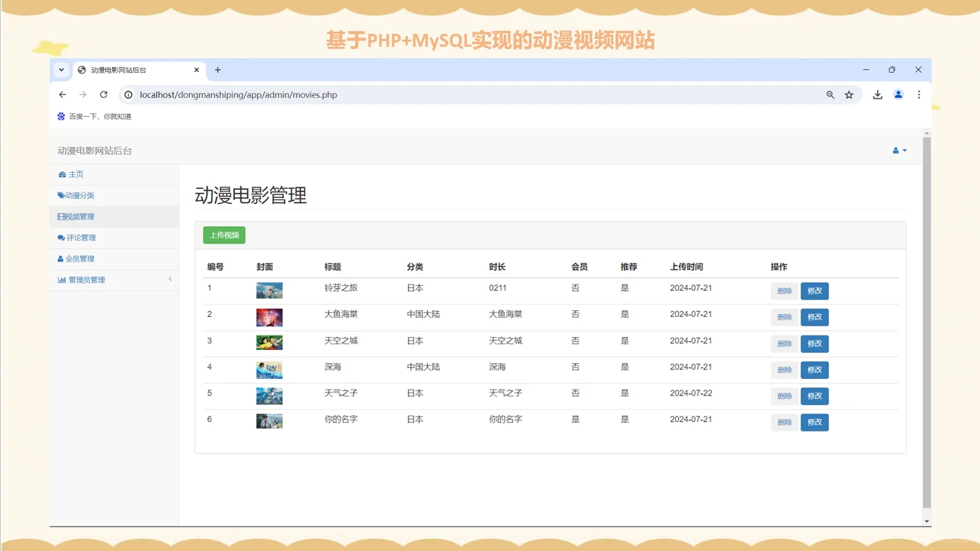
Task: Click the zoom magnifier in the address bar
Action: tap(829, 94)
